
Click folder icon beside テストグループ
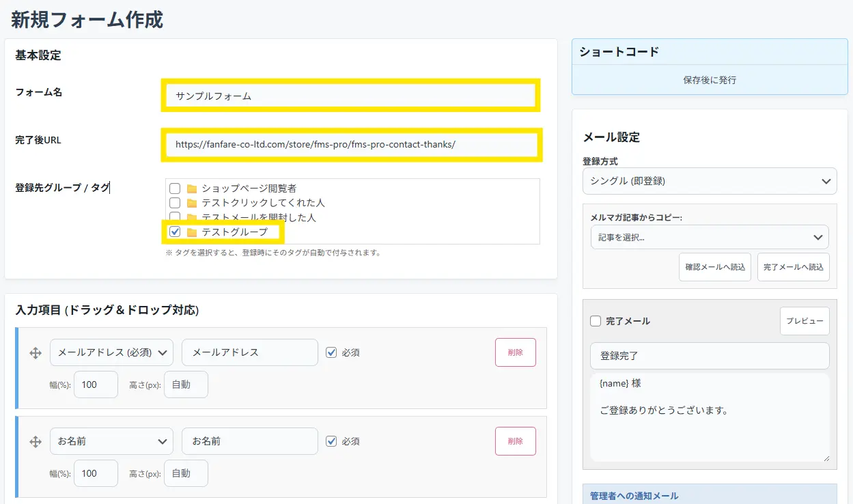point(192,233)
